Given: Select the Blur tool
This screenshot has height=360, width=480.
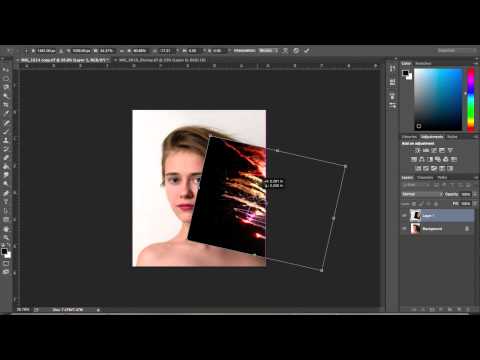Looking at the screenshot, I should pos(6,175).
